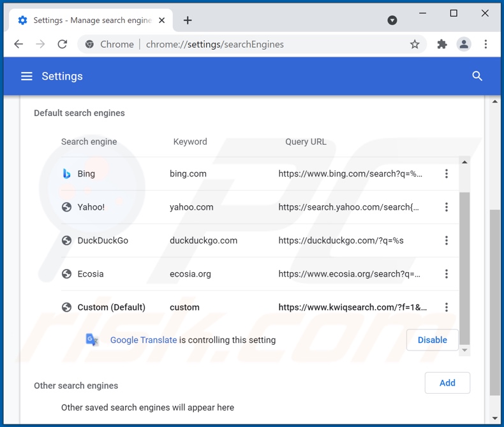Open the Extensions puzzle icon
The image size is (504, 427).
(442, 45)
